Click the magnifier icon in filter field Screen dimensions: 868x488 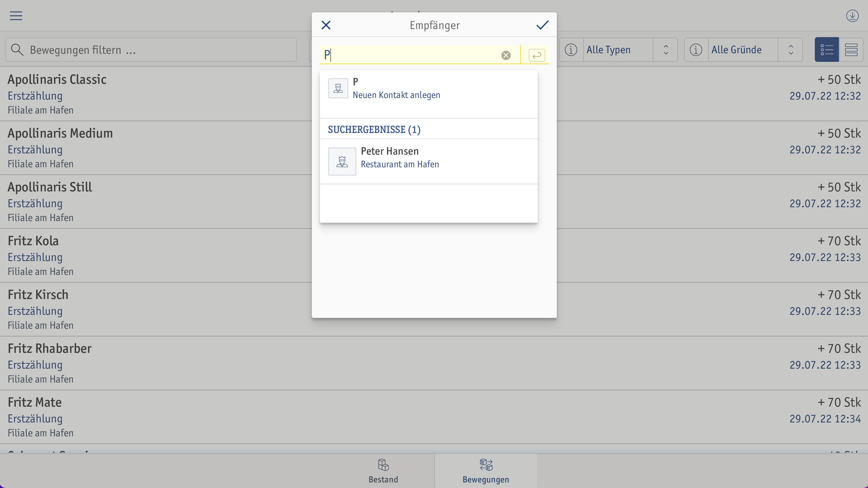click(17, 50)
